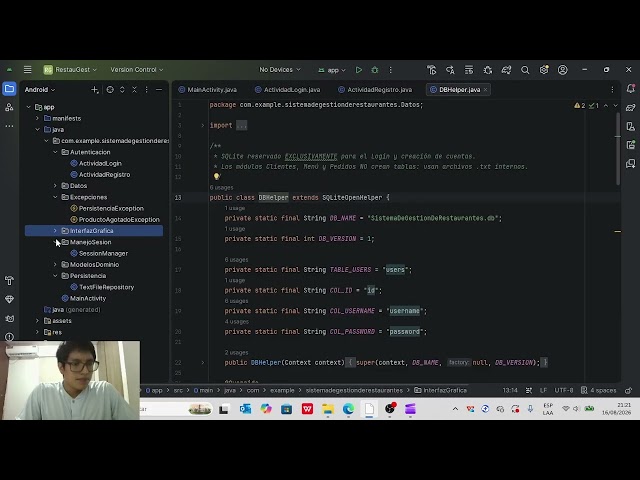The image size is (640, 480).
Task: Run the app with the green play icon
Action: (358, 70)
